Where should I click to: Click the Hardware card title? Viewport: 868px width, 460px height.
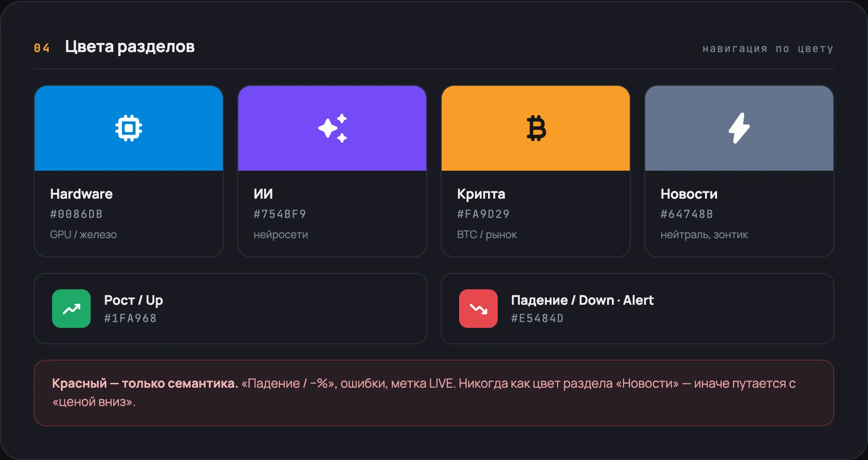click(81, 194)
